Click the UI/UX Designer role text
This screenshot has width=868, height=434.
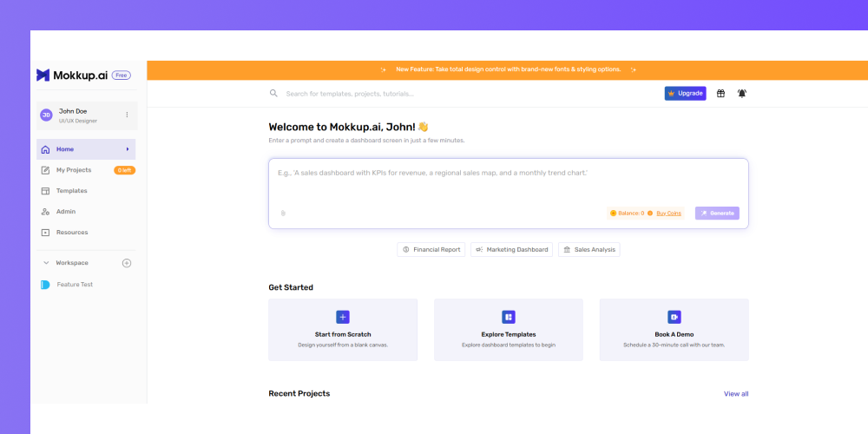(78, 121)
